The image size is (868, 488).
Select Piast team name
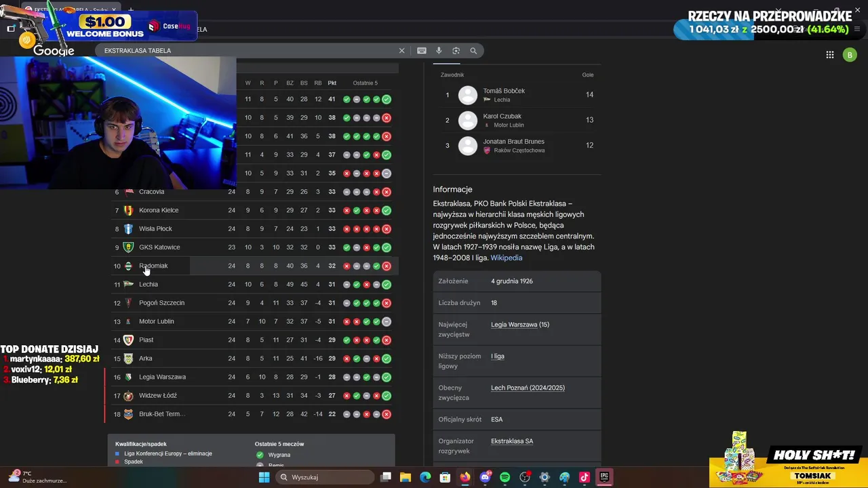click(146, 340)
